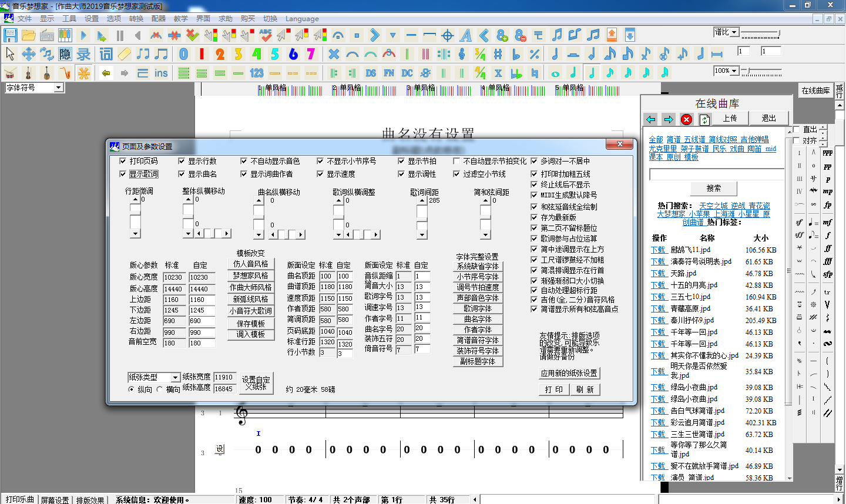Open the 字体符号 dropdown
This screenshot has height=504, width=846.
pyautogui.click(x=58, y=88)
